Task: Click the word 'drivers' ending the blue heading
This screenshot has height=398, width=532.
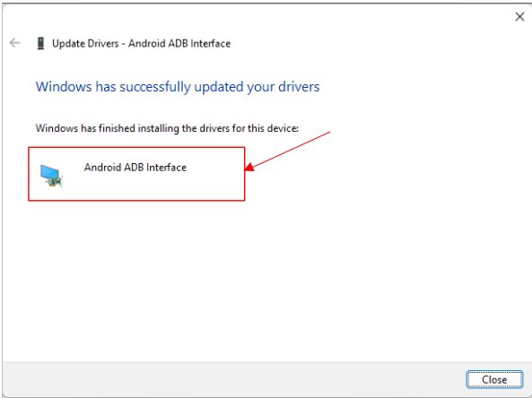Action: pyautogui.click(x=299, y=87)
